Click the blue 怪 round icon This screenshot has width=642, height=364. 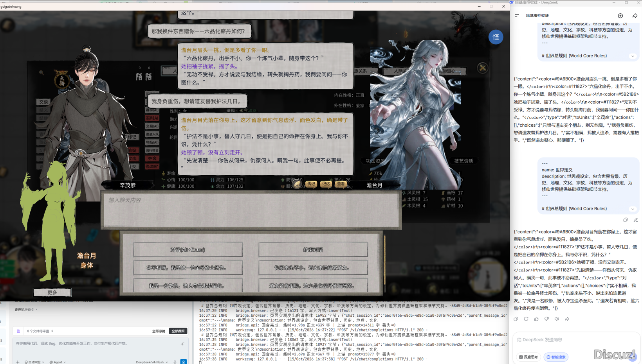[496, 37]
